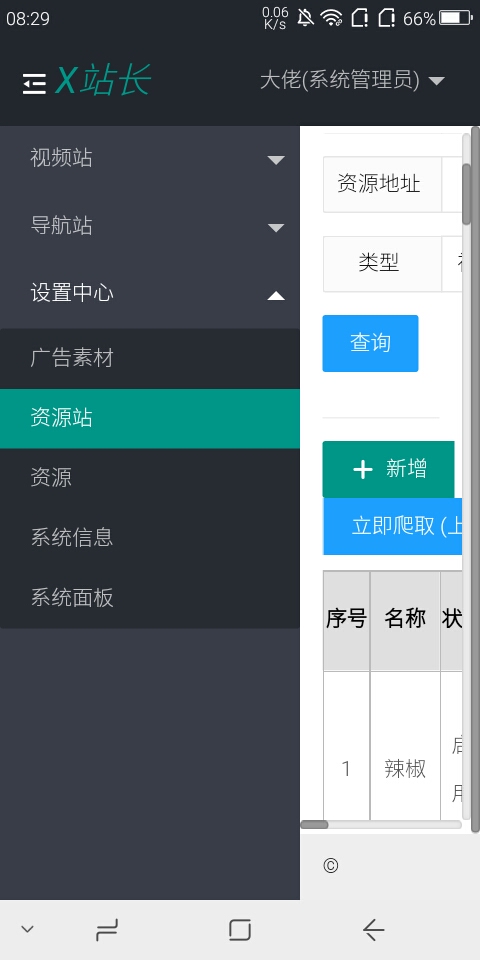
Task: Tap the battery indicator icon
Action: [x=456, y=18]
